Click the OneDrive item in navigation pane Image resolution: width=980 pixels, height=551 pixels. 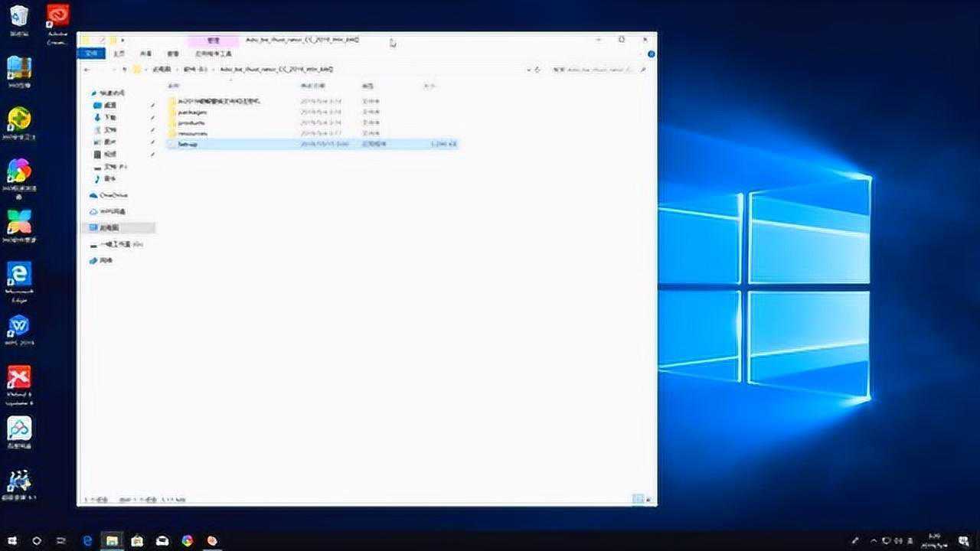pos(112,195)
